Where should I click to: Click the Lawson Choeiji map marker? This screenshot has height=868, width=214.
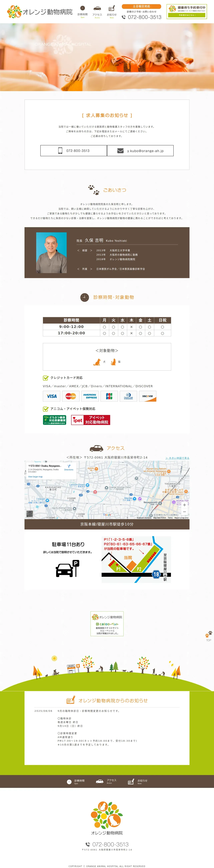click(x=87, y=485)
